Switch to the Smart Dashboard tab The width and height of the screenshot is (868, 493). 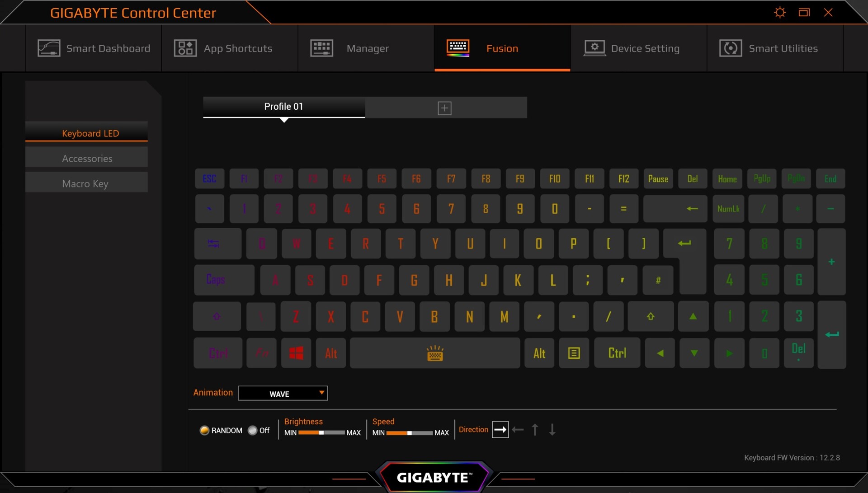coord(94,48)
